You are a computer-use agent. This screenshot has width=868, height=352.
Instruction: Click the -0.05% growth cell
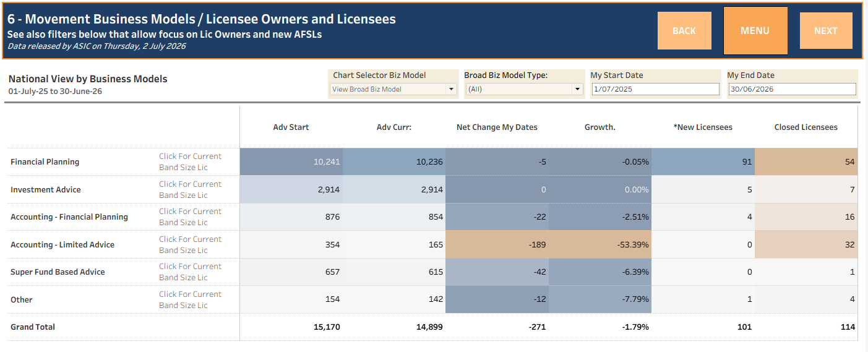(x=600, y=161)
